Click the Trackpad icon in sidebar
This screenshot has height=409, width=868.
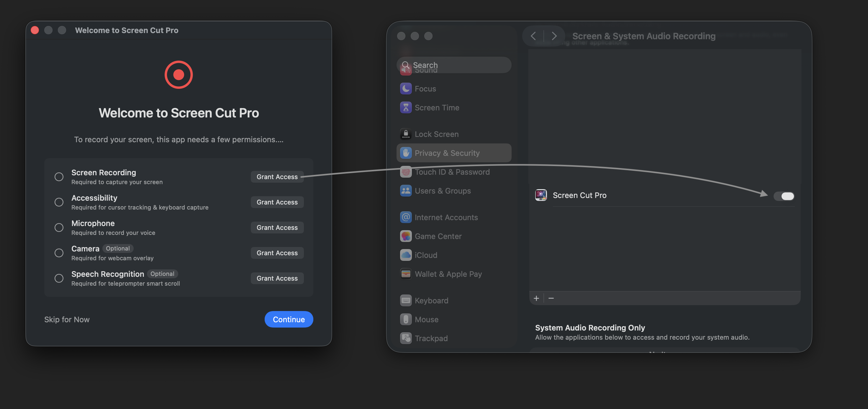(x=406, y=338)
